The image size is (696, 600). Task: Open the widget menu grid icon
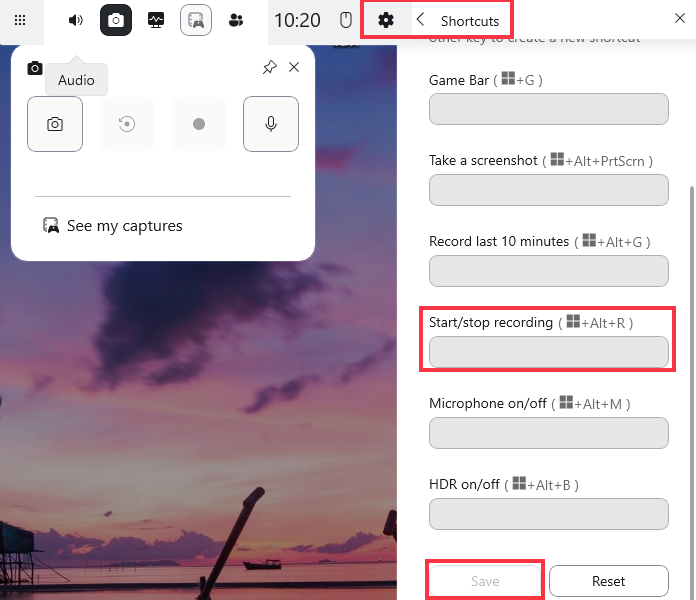[20, 20]
